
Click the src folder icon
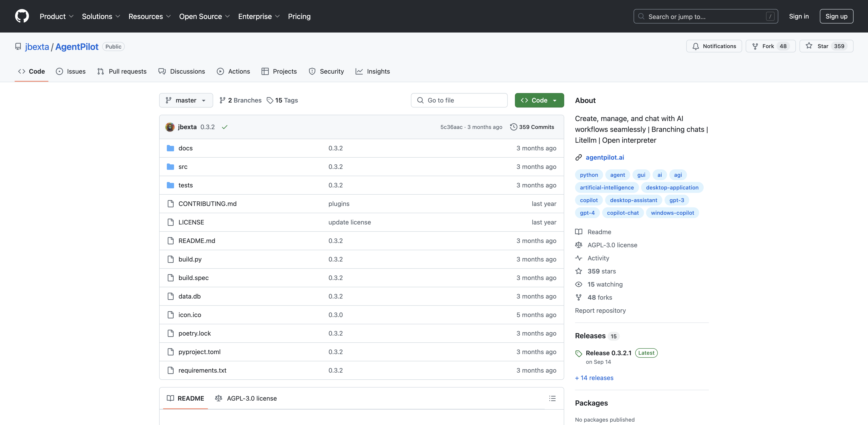170,167
